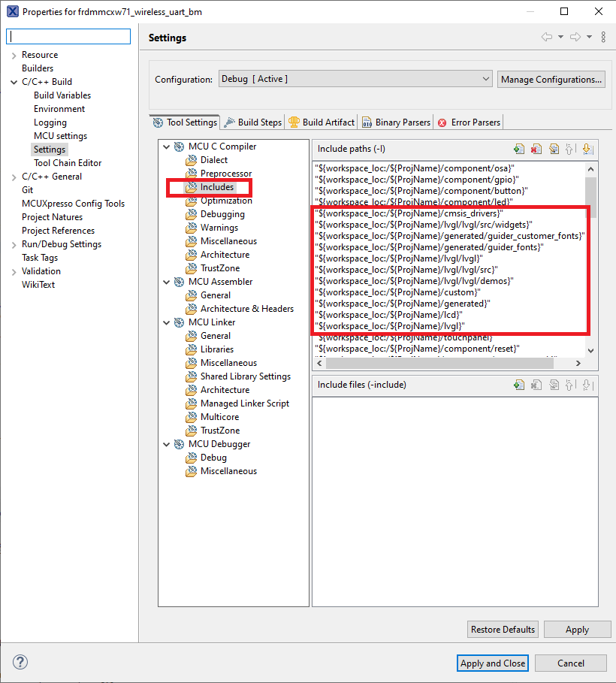
Task: Click Add include path icon
Action: [519, 149]
